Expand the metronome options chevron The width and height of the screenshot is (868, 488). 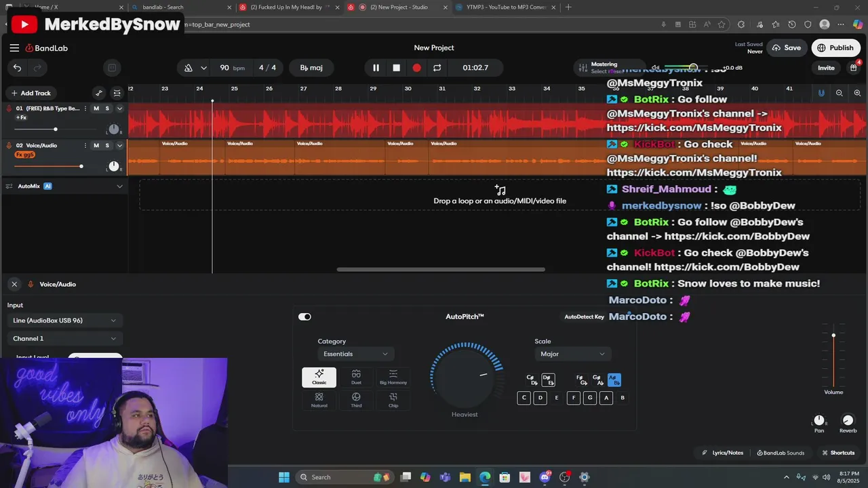[205, 68]
